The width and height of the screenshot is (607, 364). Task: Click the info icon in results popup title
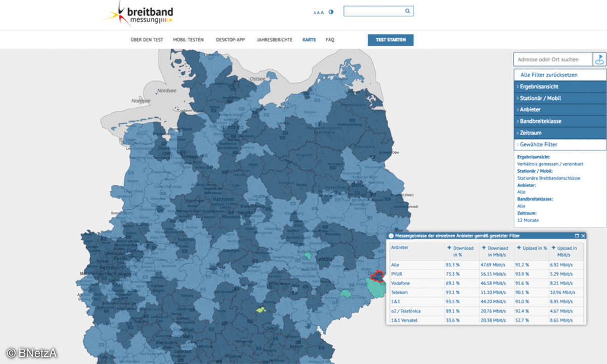(391, 236)
